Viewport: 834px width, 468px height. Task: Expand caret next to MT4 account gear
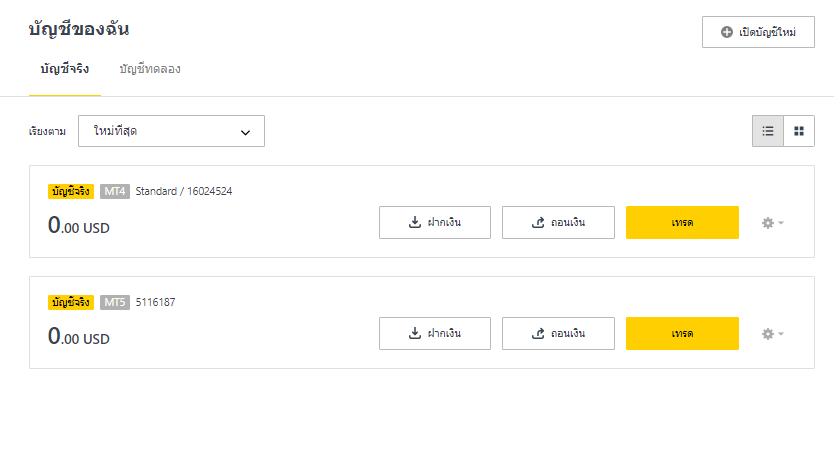click(781, 223)
